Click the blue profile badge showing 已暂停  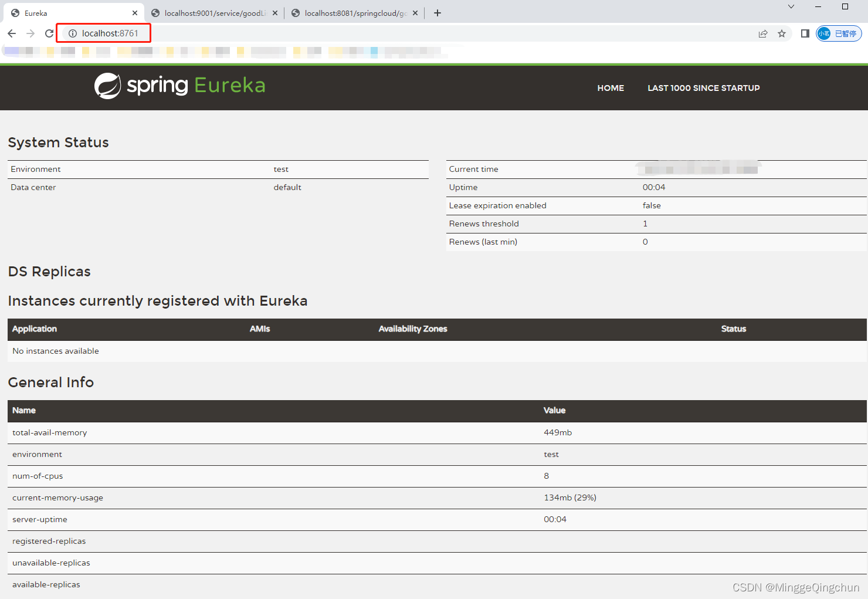tap(839, 33)
